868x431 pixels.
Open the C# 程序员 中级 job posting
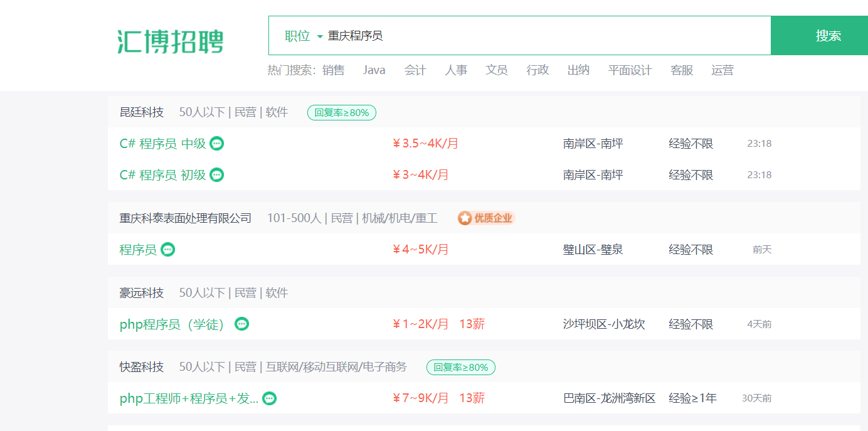point(162,144)
